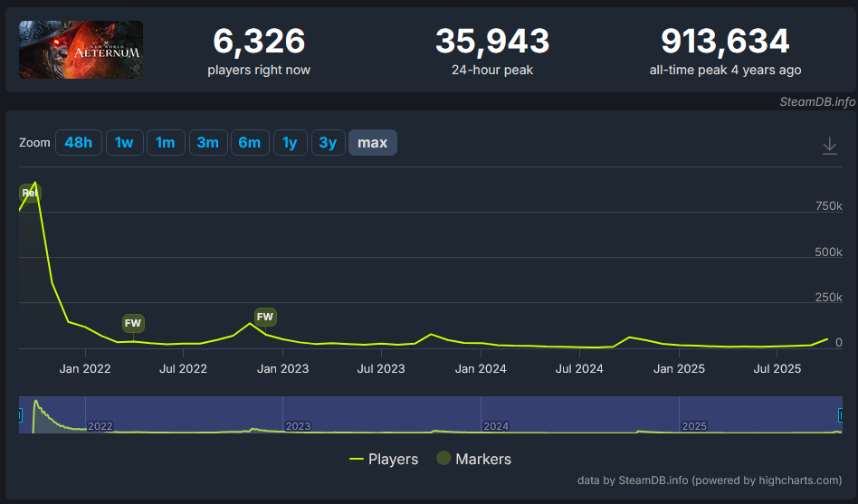This screenshot has width=858, height=504.
Task: Click the 2023 label in the navigator
Action: pos(299,426)
